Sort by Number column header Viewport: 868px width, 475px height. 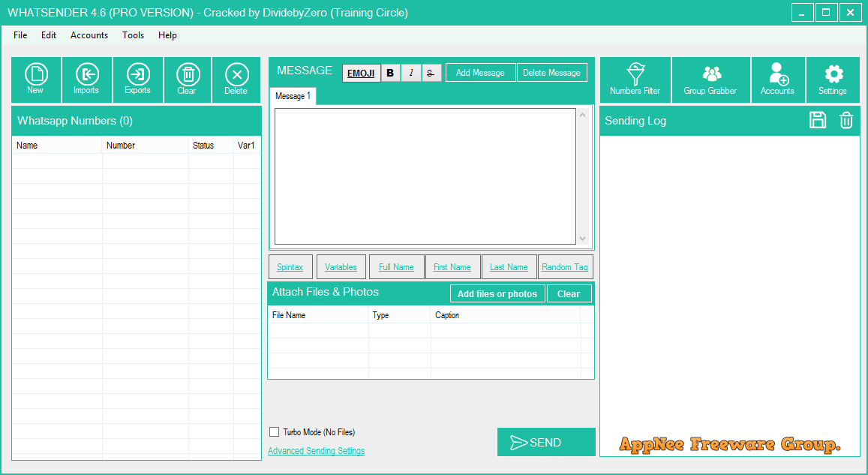coord(146,146)
